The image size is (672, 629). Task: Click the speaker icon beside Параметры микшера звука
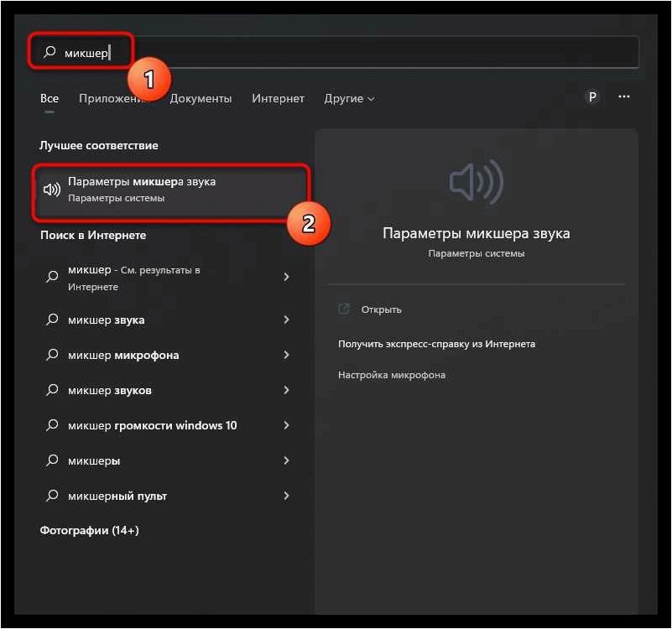click(x=52, y=190)
